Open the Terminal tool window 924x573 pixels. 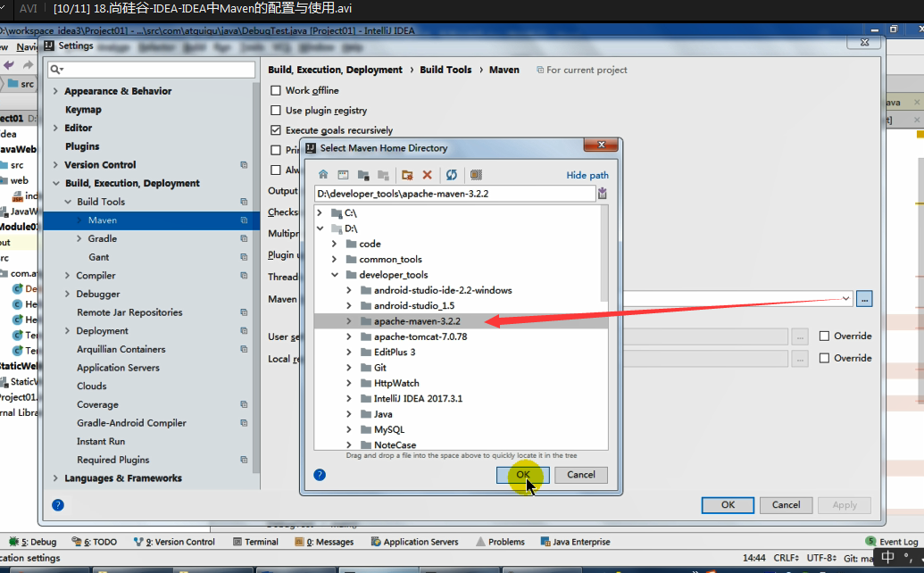[x=255, y=542]
